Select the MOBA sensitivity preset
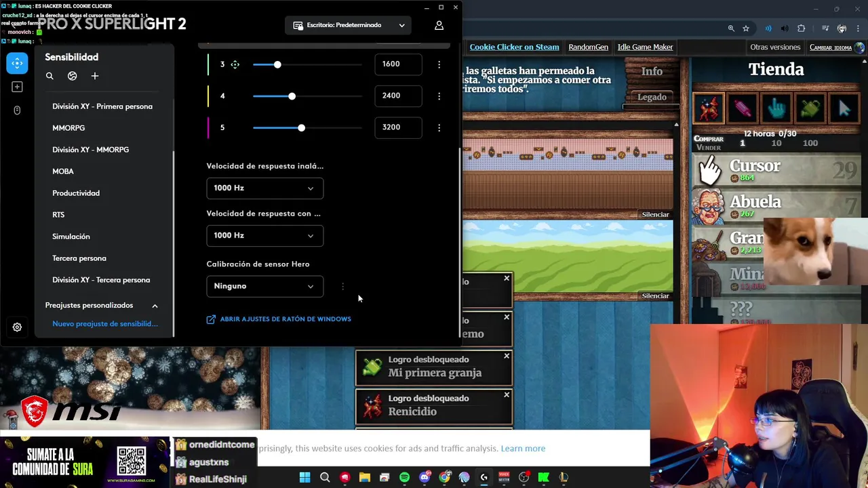868x488 pixels. pyautogui.click(x=63, y=171)
